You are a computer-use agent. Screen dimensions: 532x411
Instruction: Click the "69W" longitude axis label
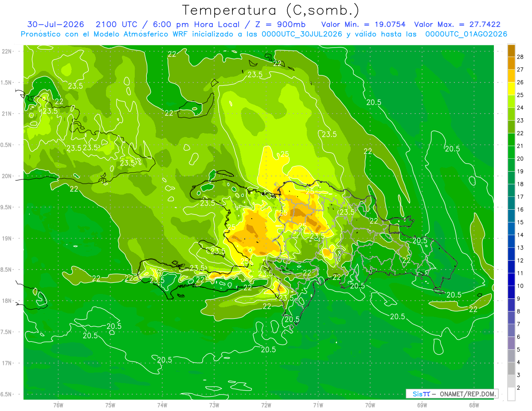(422, 405)
